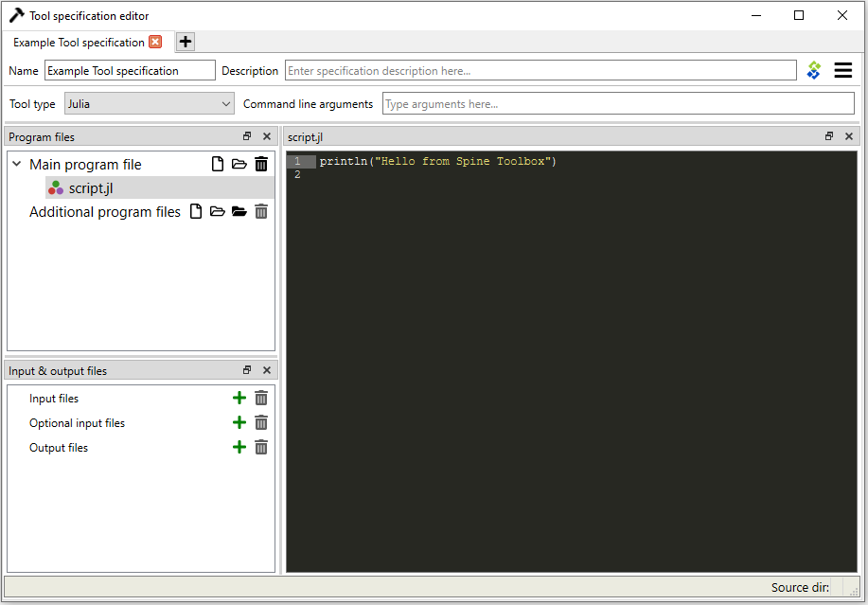Select the Input files row

coord(54,399)
